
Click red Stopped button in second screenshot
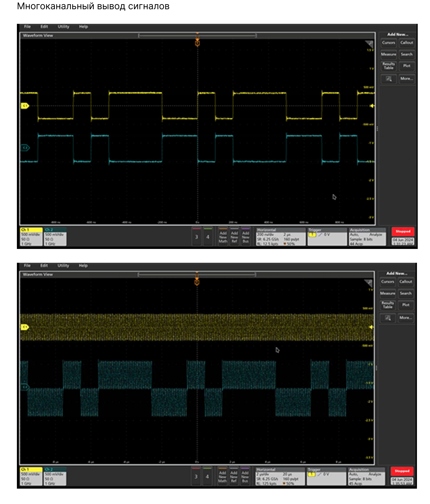point(402,471)
